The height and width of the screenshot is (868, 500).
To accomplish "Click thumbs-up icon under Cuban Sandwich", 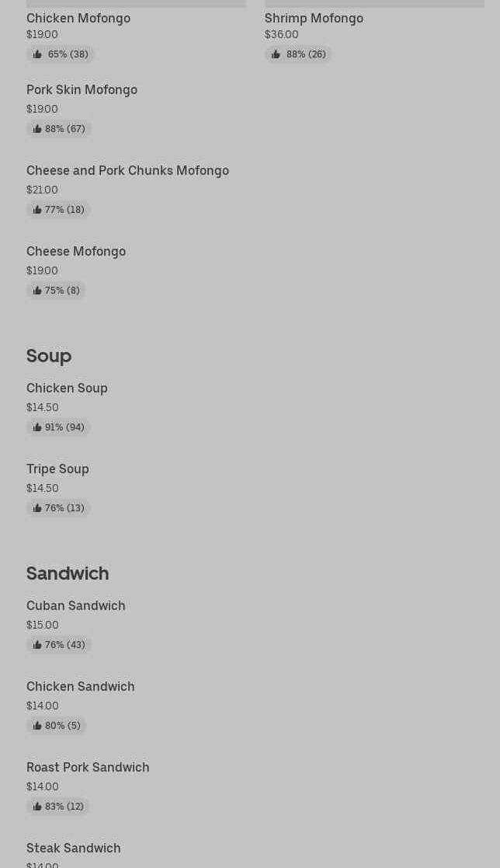I will click(x=37, y=645).
